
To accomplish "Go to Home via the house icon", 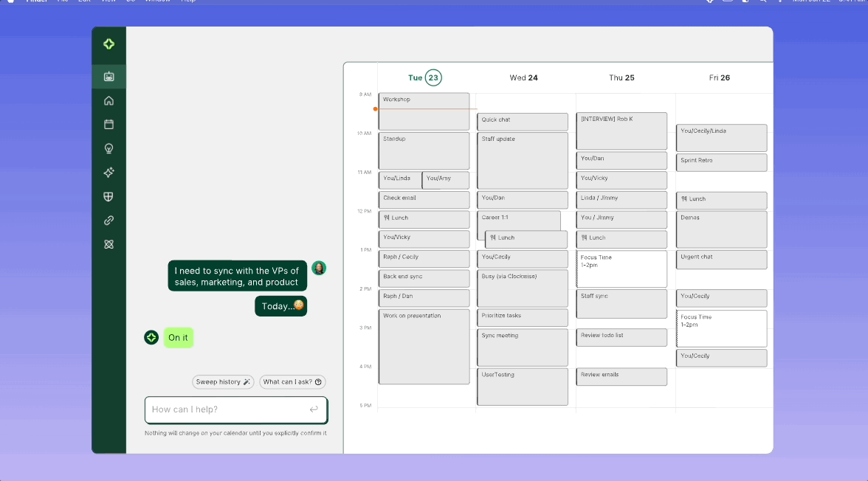I will click(x=109, y=101).
